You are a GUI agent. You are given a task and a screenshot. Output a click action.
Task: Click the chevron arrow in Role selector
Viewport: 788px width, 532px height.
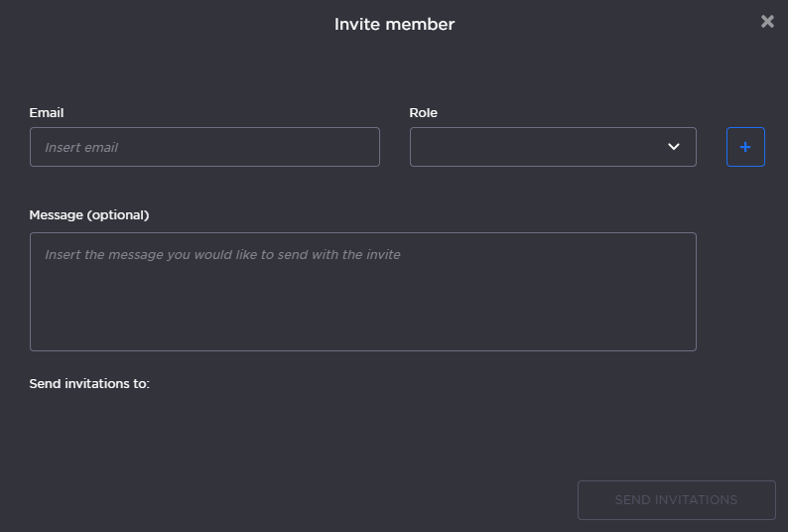click(674, 147)
